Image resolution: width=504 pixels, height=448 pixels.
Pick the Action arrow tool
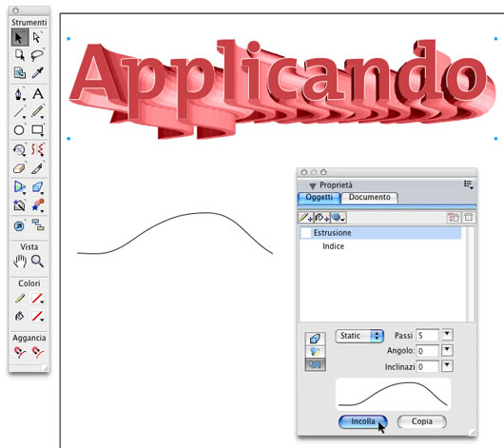[20, 225]
